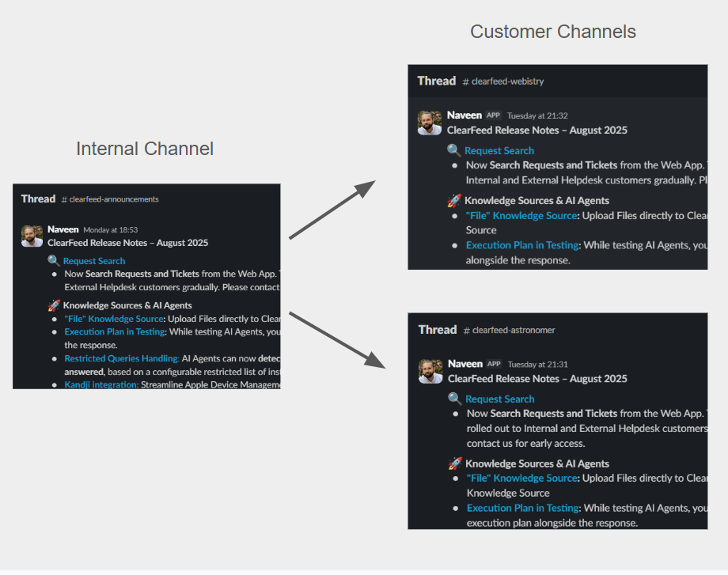
Task: Open Execution Plan in Testing link in clearfeed-announcements
Action: [x=115, y=332]
